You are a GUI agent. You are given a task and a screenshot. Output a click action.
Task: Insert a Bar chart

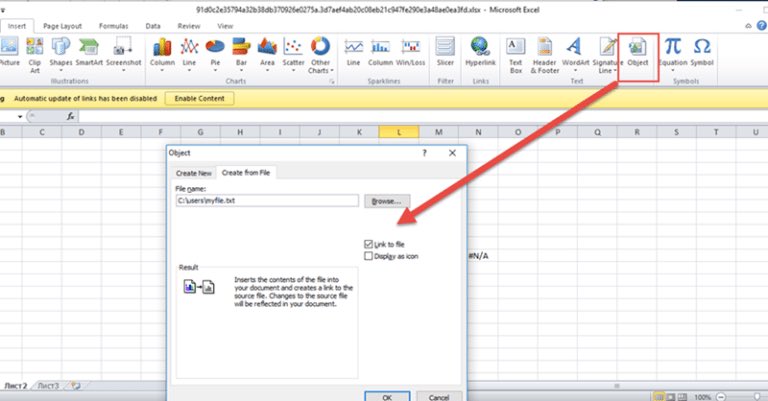tap(241, 54)
